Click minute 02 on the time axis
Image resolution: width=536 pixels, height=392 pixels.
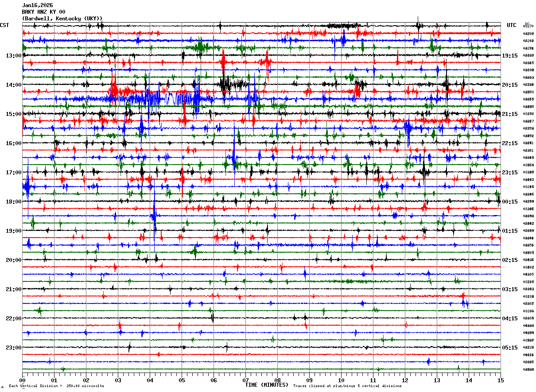pyautogui.click(x=86, y=380)
